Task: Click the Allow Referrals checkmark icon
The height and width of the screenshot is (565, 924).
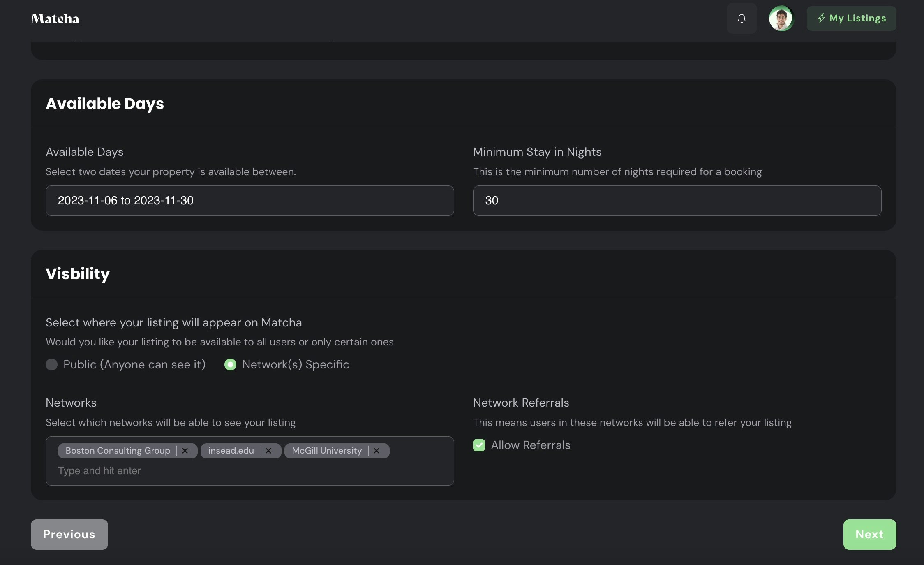Action: click(479, 445)
